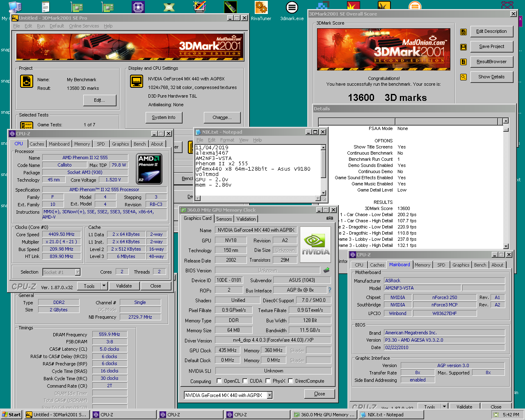The image size is (525, 420).
Task: Open GPU selection dropdown in GPU-Z
Action: pos(269,395)
